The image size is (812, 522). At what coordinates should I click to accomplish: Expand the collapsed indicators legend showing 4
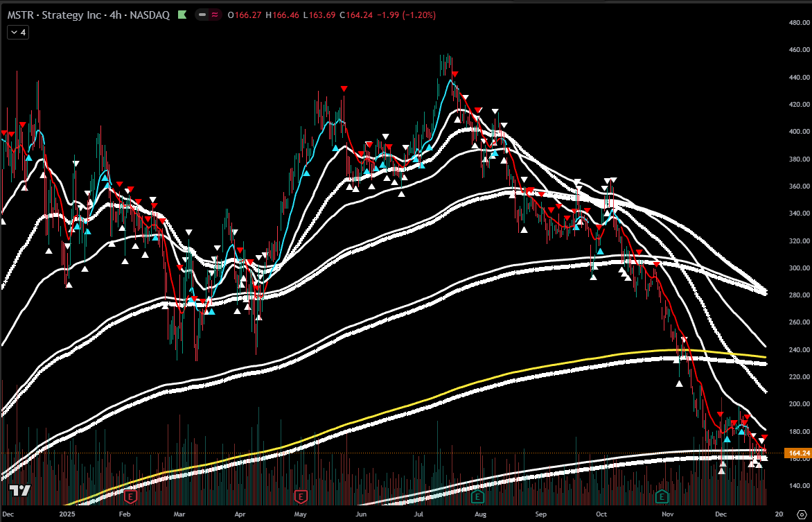(17, 32)
